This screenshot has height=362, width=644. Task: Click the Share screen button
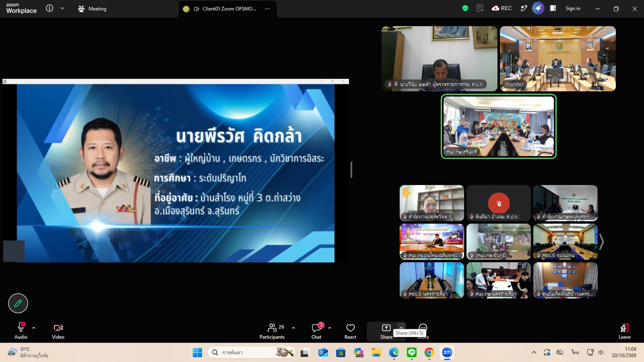tap(386, 331)
